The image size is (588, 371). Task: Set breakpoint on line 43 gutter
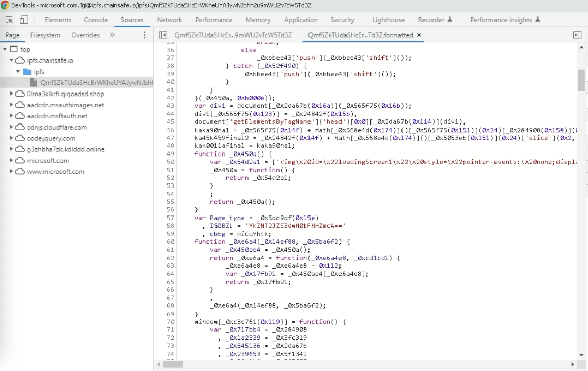point(170,106)
